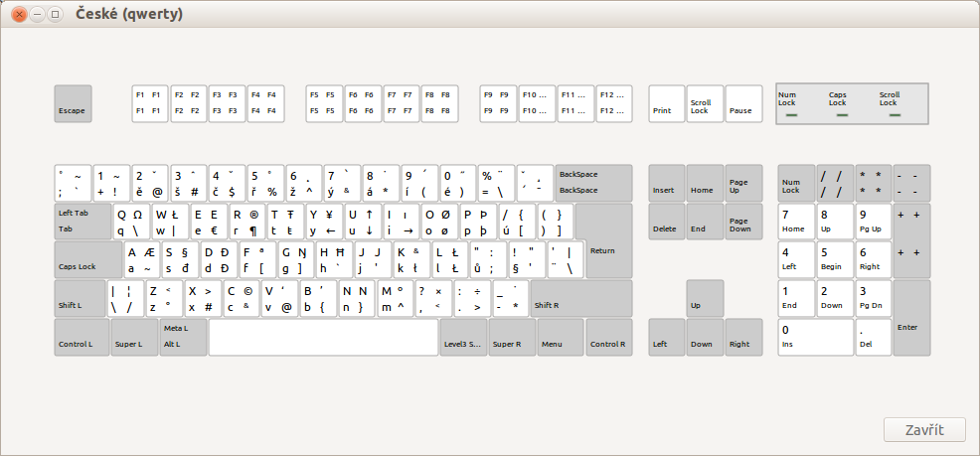The image size is (980, 456).
Task: Click the Up arrow key
Action: pos(705,299)
